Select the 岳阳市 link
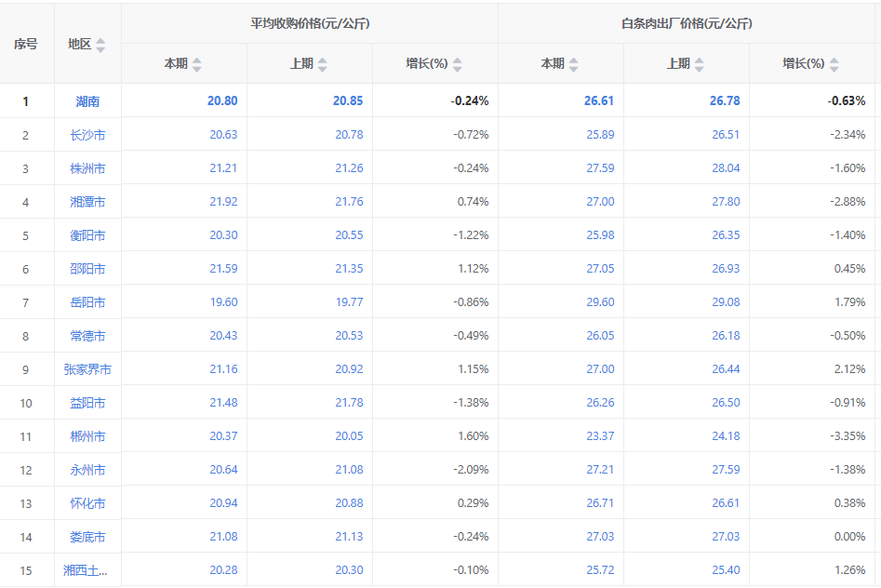 [x=87, y=302]
